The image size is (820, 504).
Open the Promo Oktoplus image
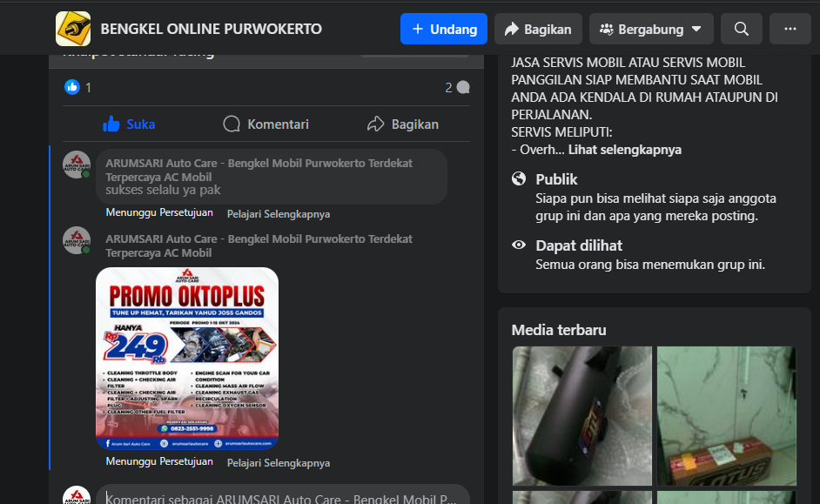tap(187, 359)
